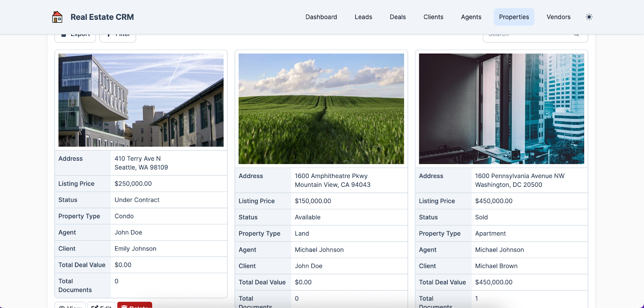Screen dimensions: 644x308
Task: Open the Dashboard page
Action: pyautogui.click(x=321, y=17)
